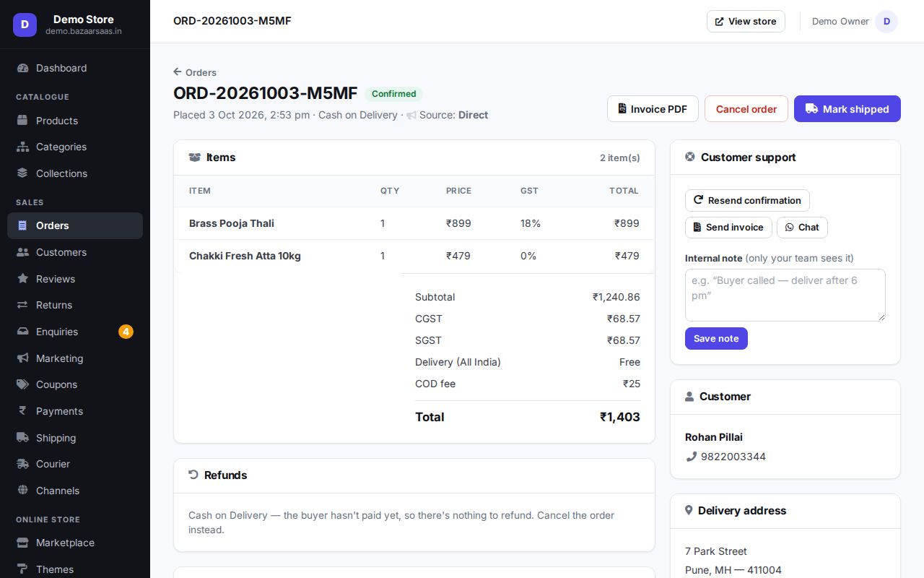Click the Categories hierarchy icon
924x578 pixels.
22,147
